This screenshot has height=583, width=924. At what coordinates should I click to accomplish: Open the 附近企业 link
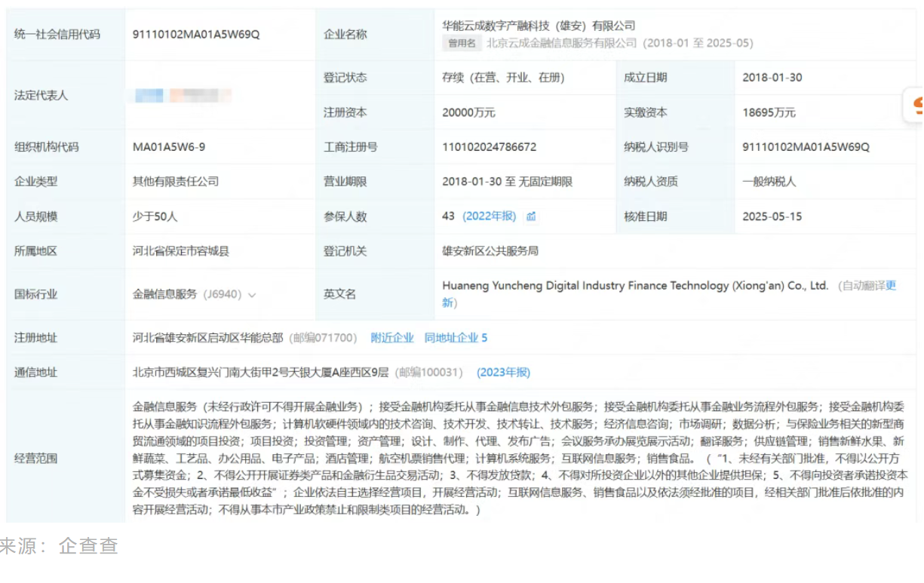click(x=392, y=338)
